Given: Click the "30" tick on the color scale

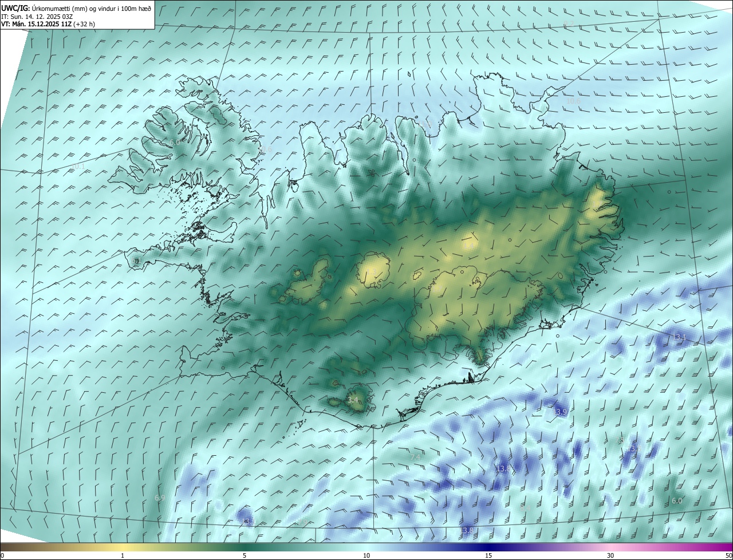Looking at the screenshot, I should click(610, 555).
